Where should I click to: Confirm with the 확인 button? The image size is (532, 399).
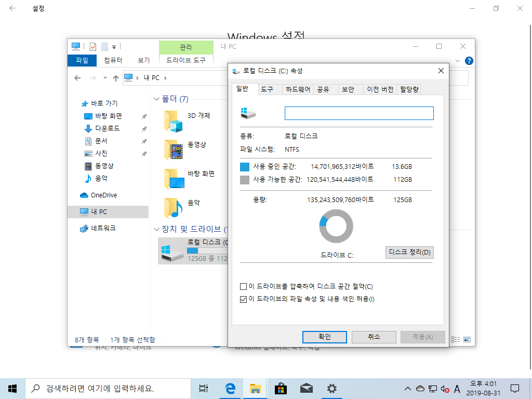[324, 337]
